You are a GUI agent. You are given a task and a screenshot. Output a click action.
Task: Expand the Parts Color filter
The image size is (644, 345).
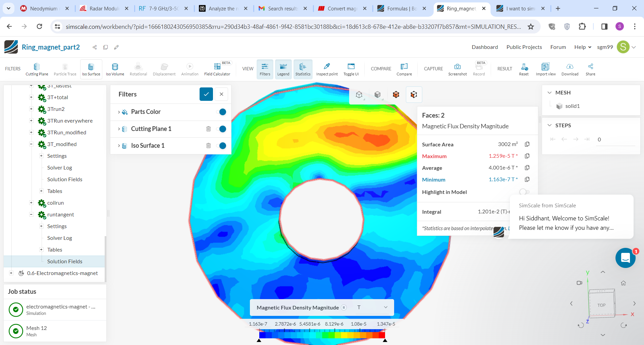point(119,112)
